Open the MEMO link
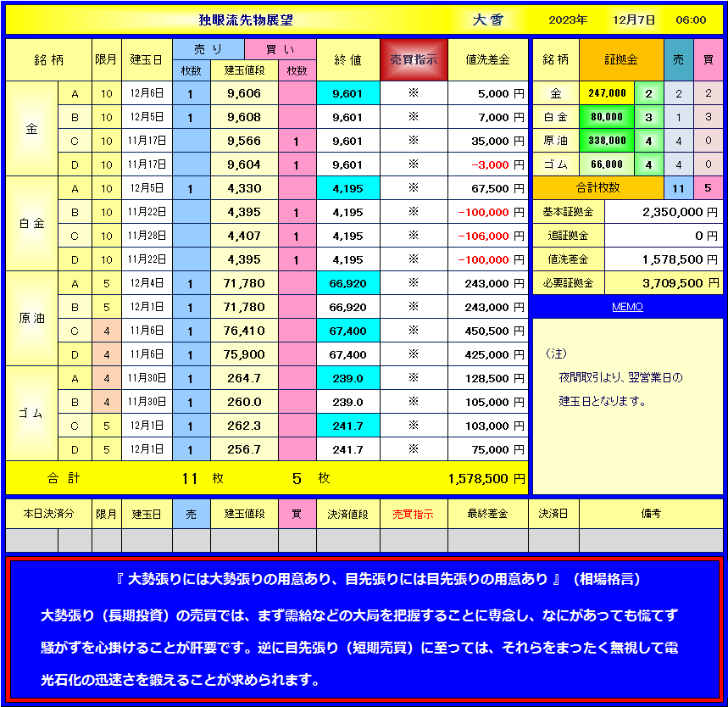The width and height of the screenshot is (728, 707). point(627,307)
